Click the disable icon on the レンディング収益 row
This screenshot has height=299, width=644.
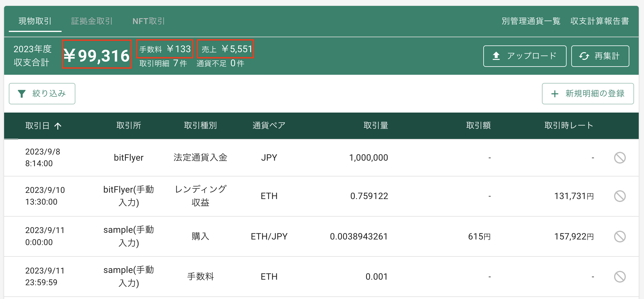click(620, 196)
